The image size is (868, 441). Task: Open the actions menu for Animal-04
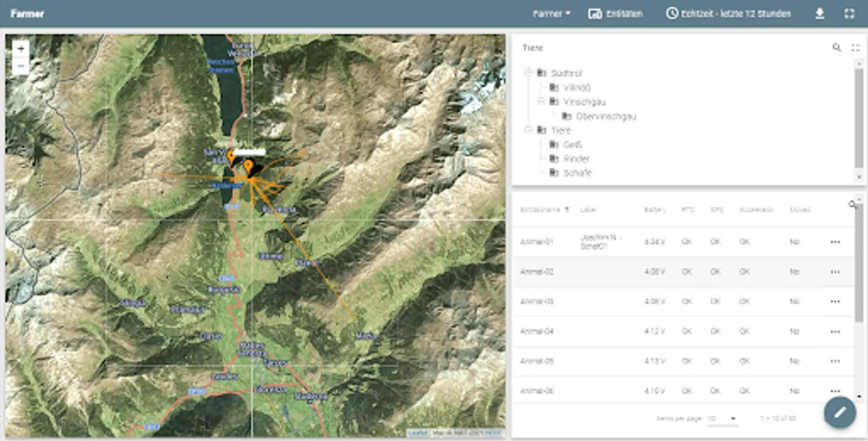coord(835,332)
